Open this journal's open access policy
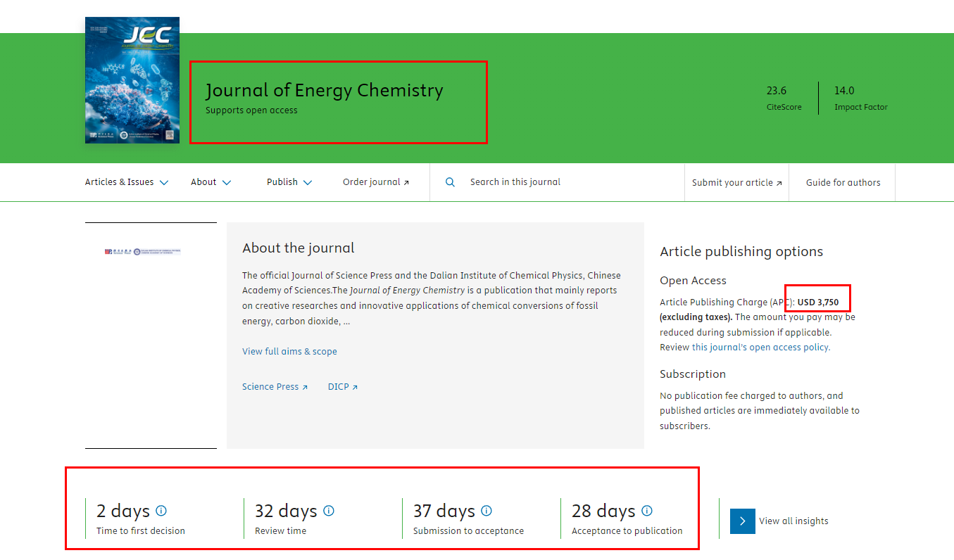Viewport: 954px width, 560px height. (760, 348)
